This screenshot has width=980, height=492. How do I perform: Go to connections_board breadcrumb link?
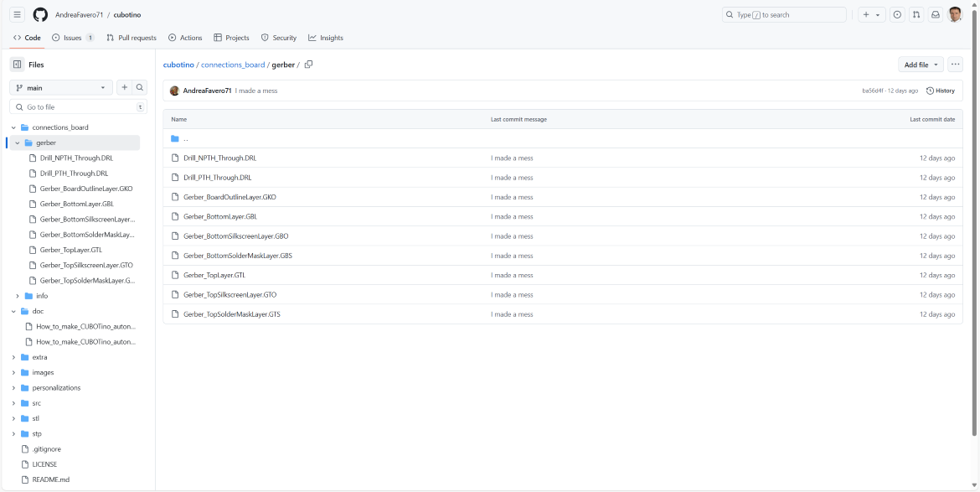coord(233,65)
